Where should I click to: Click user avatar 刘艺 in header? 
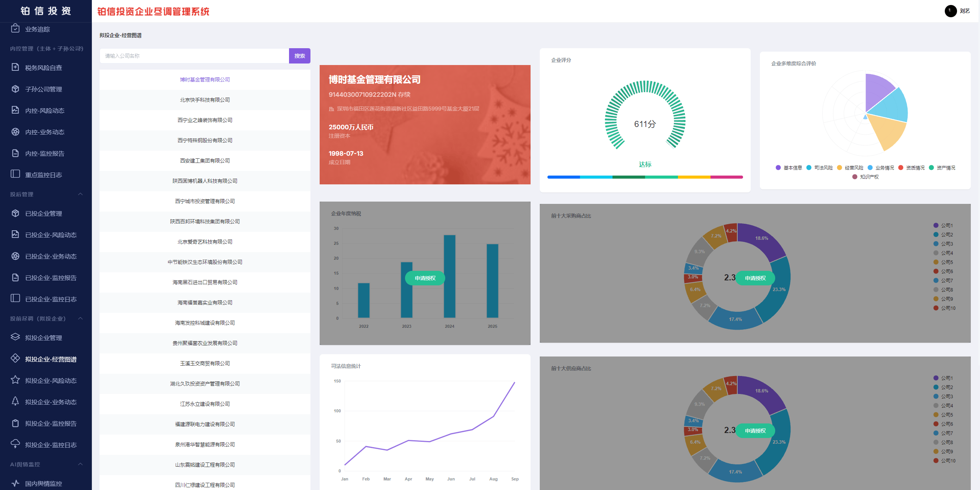951,11
